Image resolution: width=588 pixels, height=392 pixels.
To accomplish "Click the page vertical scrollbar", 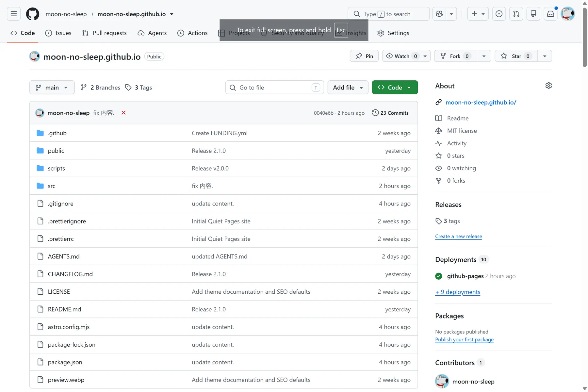I will coord(585,38).
